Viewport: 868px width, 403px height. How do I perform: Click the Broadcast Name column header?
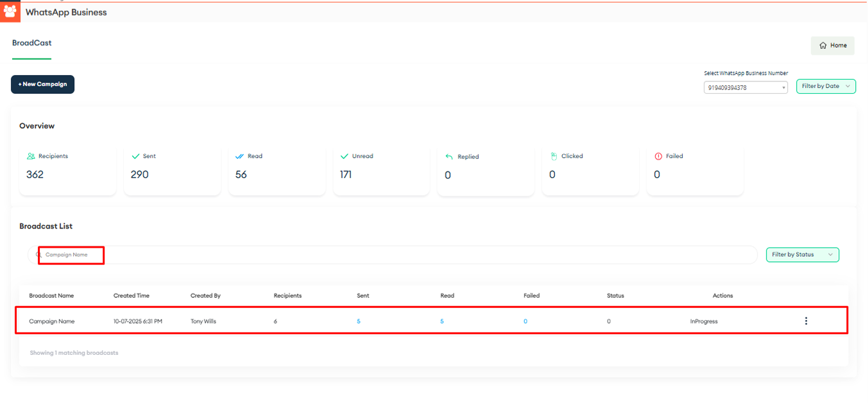pyautogui.click(x=51, y=296)
